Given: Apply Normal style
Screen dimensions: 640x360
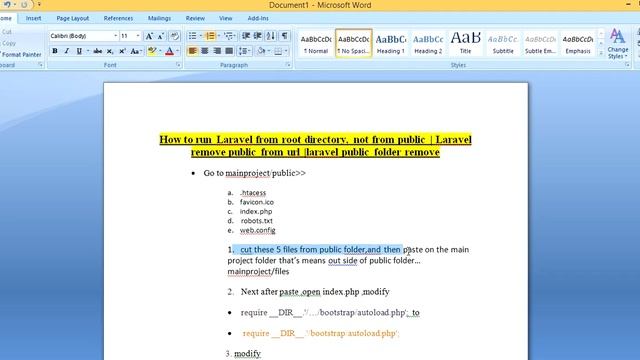Looking at the screenshot, I should (x=316, y=43).
